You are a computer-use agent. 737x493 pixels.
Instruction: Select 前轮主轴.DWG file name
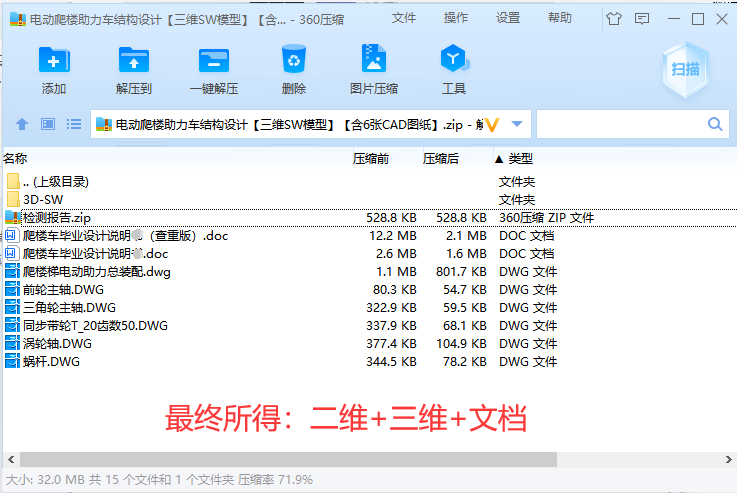pos(63,290)
